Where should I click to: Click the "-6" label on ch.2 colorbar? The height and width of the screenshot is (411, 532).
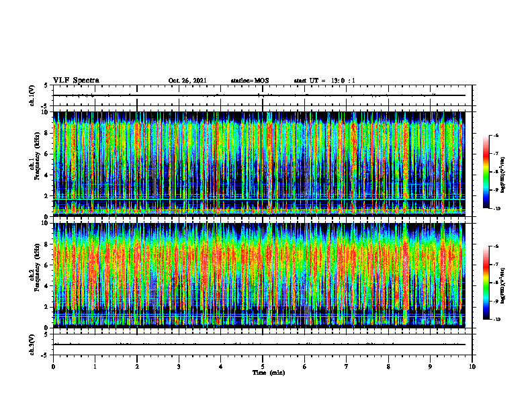coord(496,246)
